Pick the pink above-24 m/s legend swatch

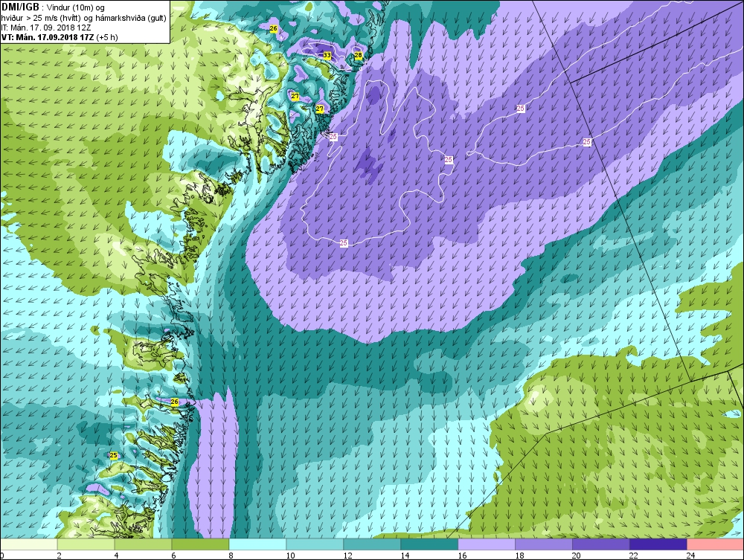[x=716, y=544]
